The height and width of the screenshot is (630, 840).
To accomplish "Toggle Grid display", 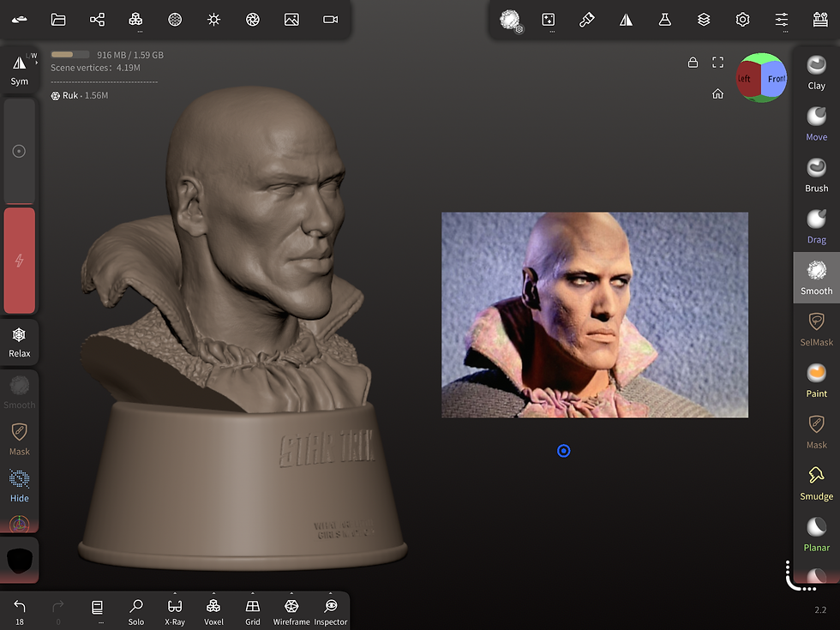I will (252, 612).
